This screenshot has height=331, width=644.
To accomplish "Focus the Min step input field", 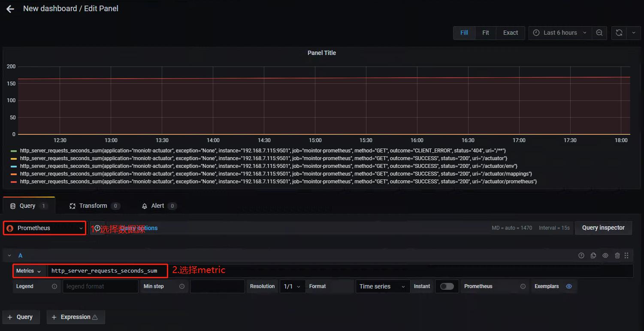I will pyautogui.click(x=217, y=286).
